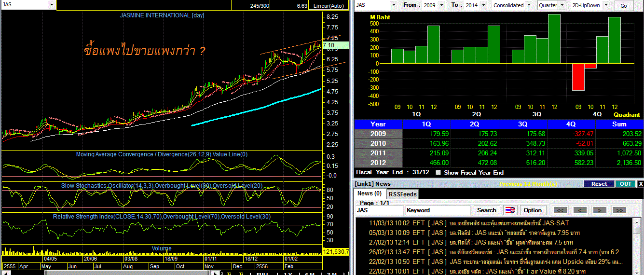Click the 2,136.50 sum for 2012
644x275 pixels.
[x=629, y=163]
